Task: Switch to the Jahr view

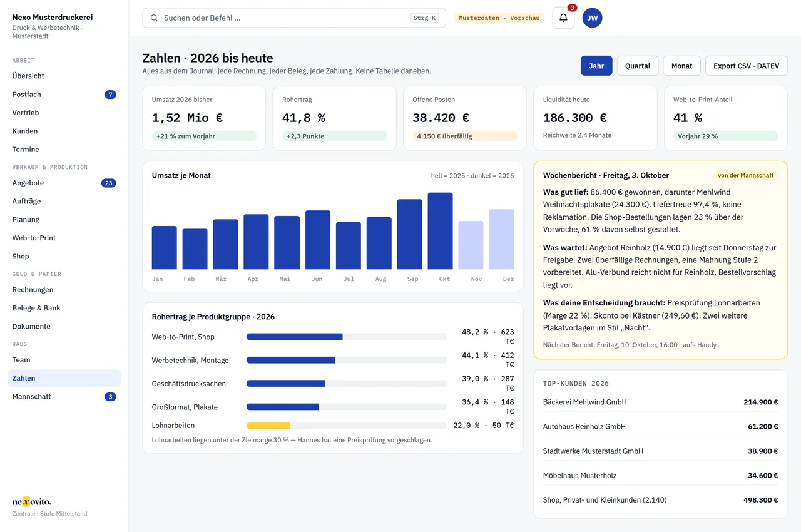Action: point(596,66)
